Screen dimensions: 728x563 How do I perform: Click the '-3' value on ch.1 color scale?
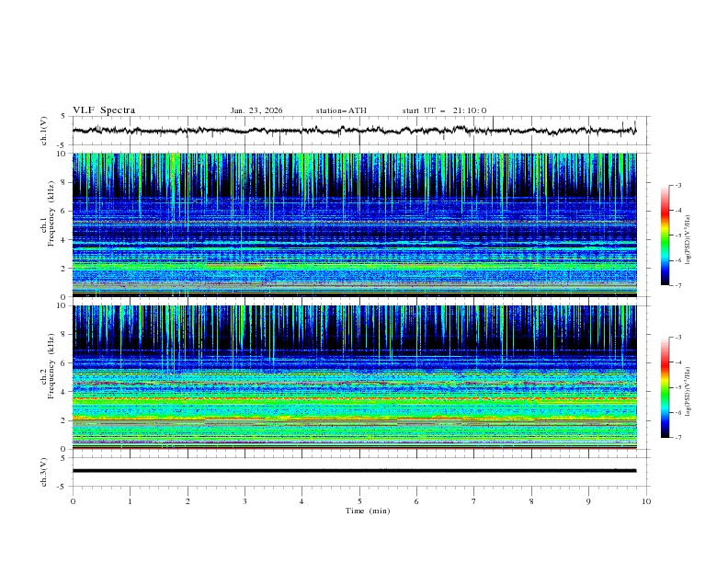point(677,185)
